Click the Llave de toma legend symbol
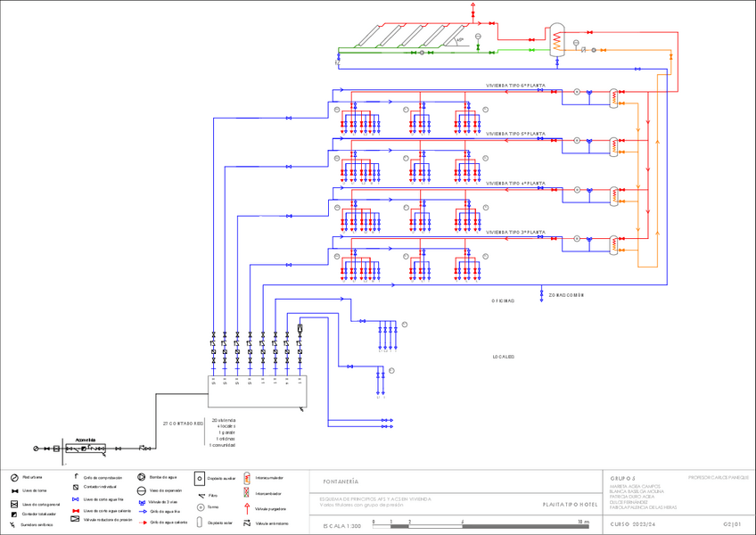756x535 pixels. [14, 491]
